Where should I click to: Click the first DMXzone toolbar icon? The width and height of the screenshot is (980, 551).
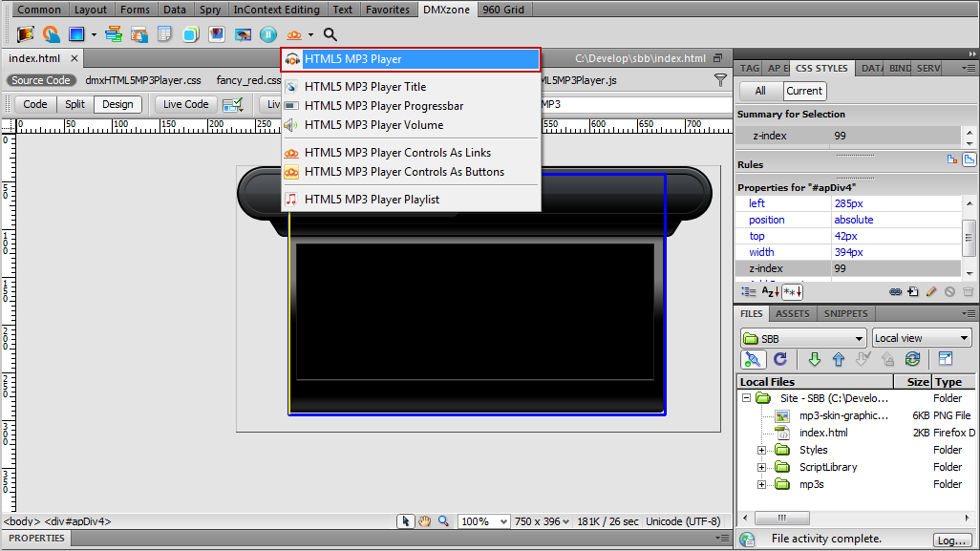[25, 34]
